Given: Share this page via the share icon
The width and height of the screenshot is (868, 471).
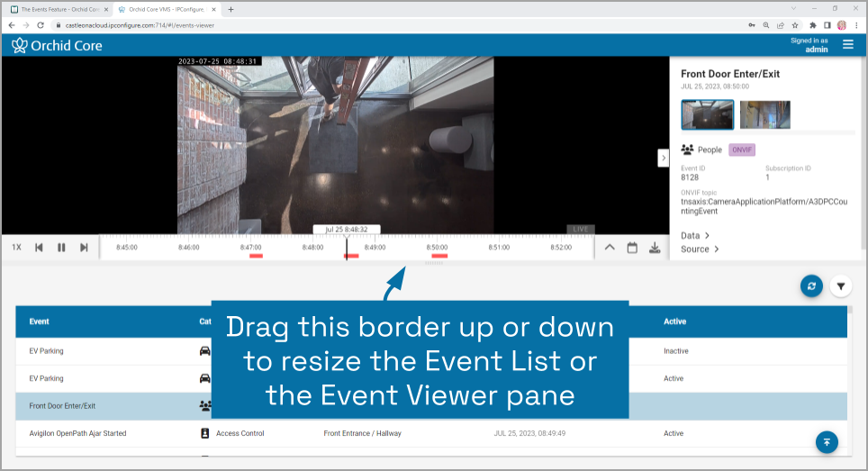Looking at the screenshot, I should [781, 25].
